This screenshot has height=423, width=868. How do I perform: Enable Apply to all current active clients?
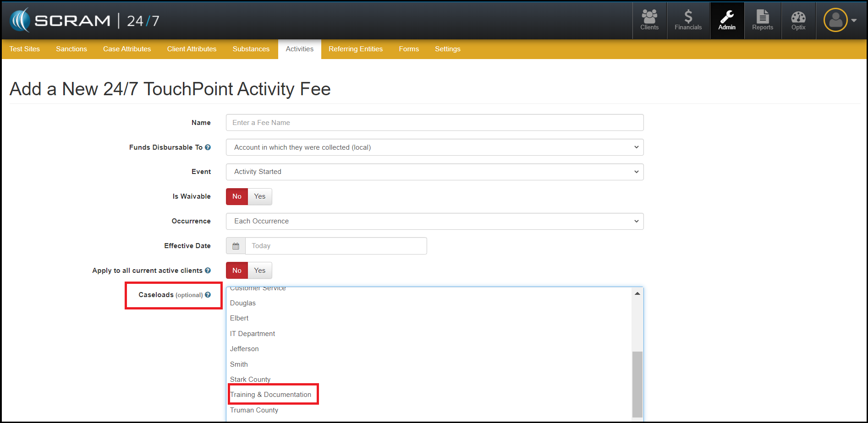point(259,271)
